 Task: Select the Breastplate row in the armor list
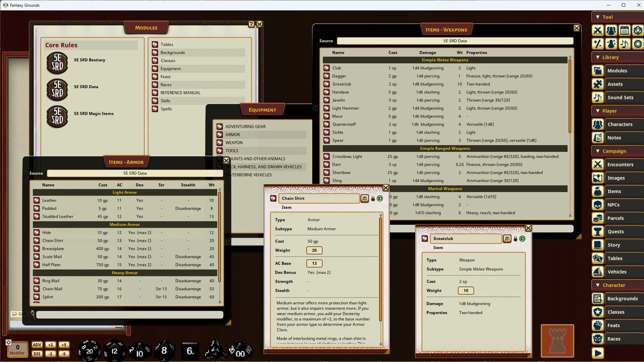click(x=125, y=249)
